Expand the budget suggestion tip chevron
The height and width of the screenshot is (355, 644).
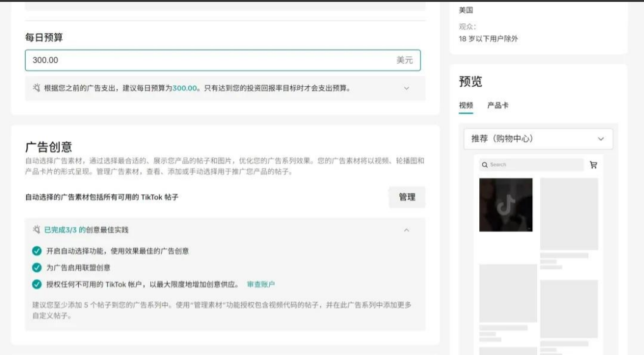tap(406, 89)
